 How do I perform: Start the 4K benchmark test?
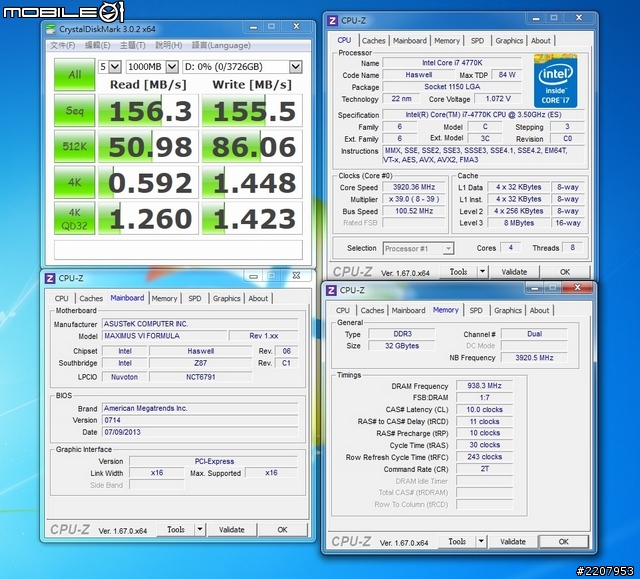click(75, 182)
